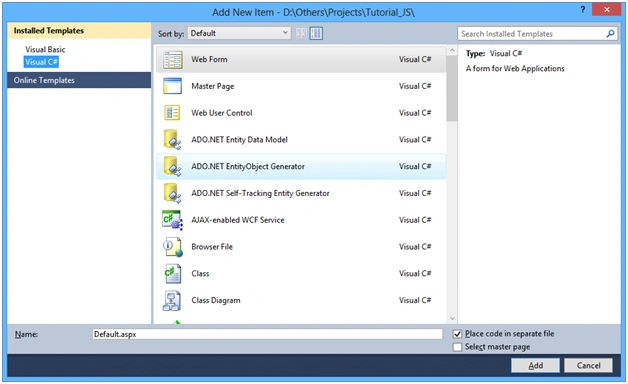The height and width of the screenshot is (384, 628).
Task: Select "AJAX-enabled WCF Service" text
Action: click(x=238, y=220)
